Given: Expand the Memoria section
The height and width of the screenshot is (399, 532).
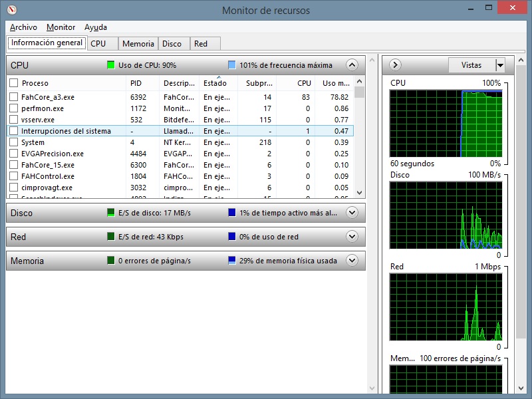Looking at the screenshot, I should click(x=352, y=261).
